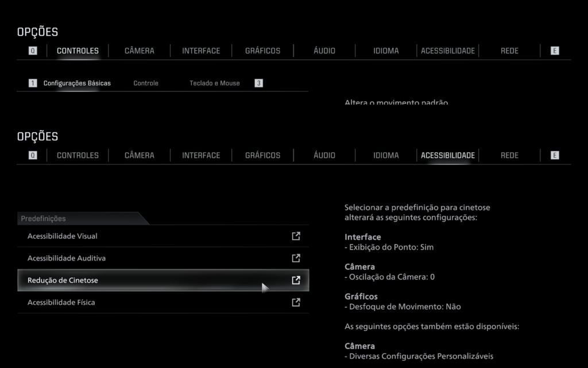Open external icon for Acessibilidade Física

pyautogui.click(x=296, y=302)
